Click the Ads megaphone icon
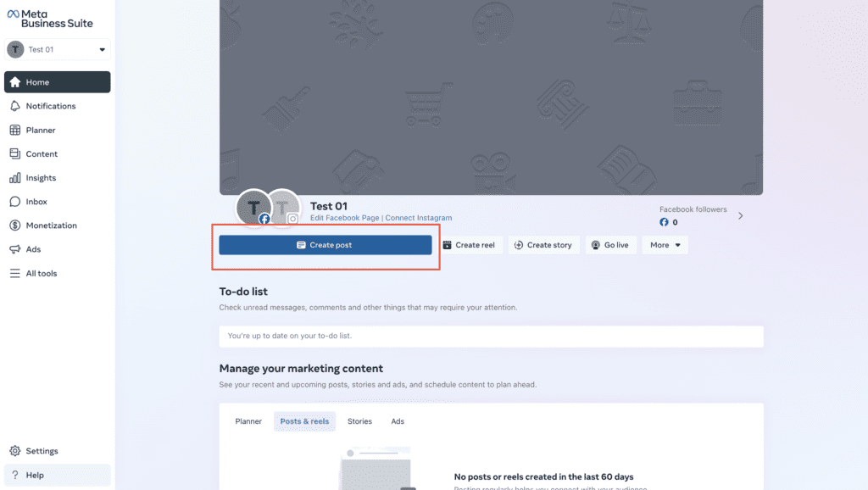 (x=15, y=249)
